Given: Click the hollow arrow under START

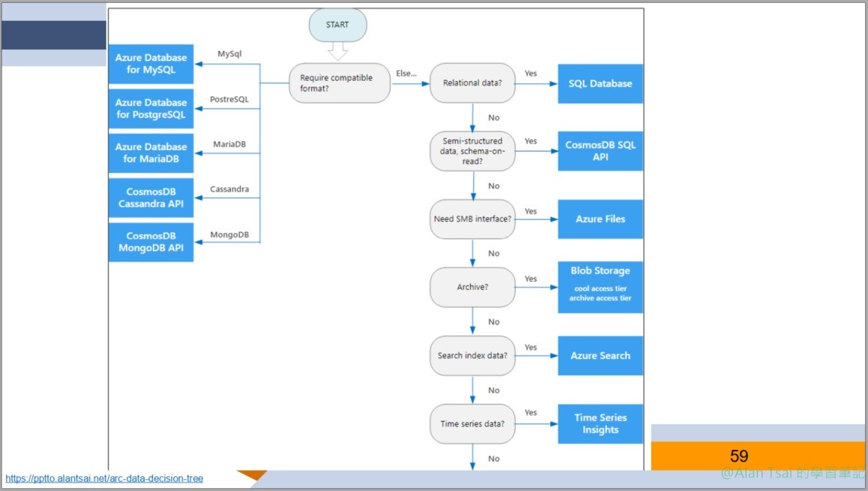Looking at the screenshot, I should click(337, 52).
